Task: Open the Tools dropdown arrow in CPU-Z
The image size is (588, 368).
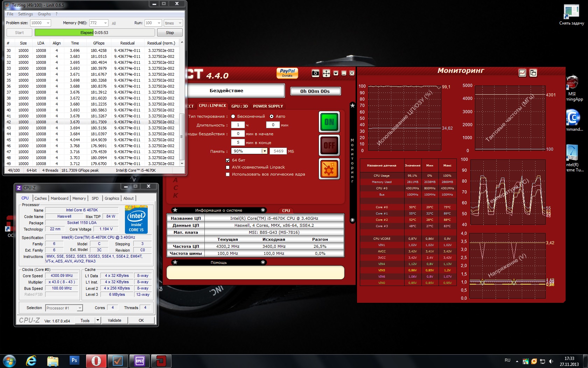Action: (x=98, y=320)
